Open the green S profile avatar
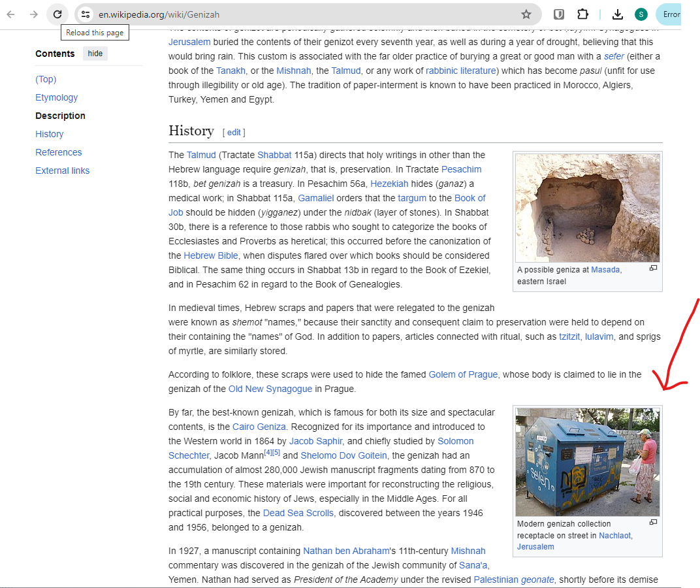 click(641, 14)
